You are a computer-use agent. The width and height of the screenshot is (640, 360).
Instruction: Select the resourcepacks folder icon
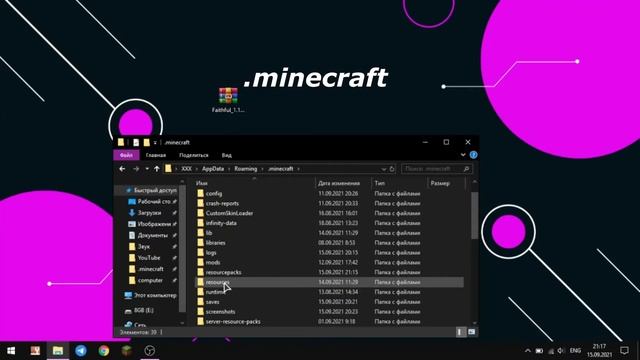click(200, 272)
